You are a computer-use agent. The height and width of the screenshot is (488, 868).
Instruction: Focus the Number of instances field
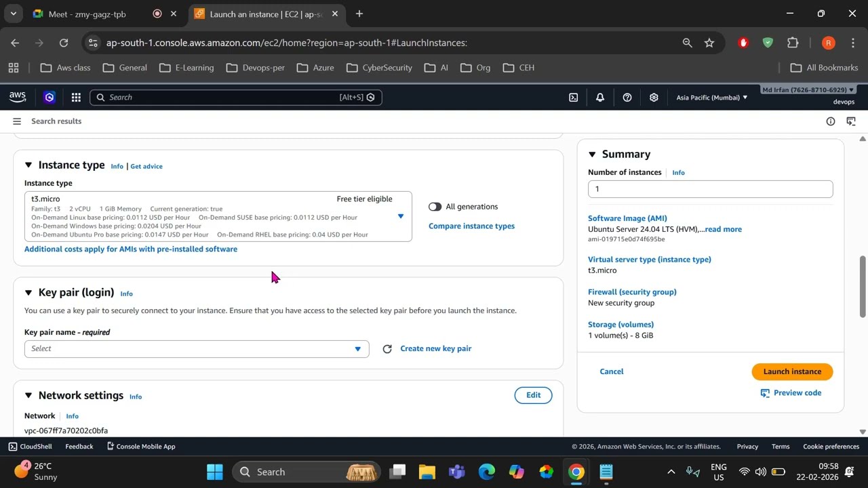tap(710, 189)
